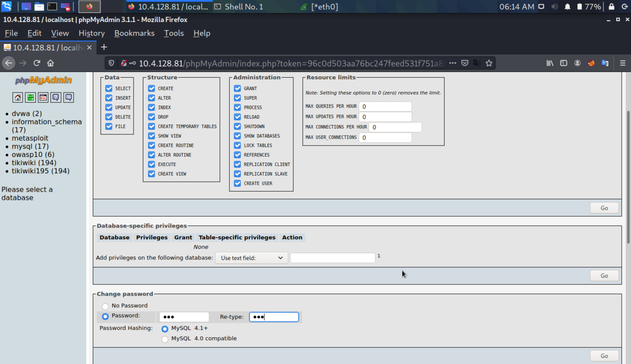Select MySQL 4.0 compatible hashing
Viewport: 631px width, 364px height.
165,339
